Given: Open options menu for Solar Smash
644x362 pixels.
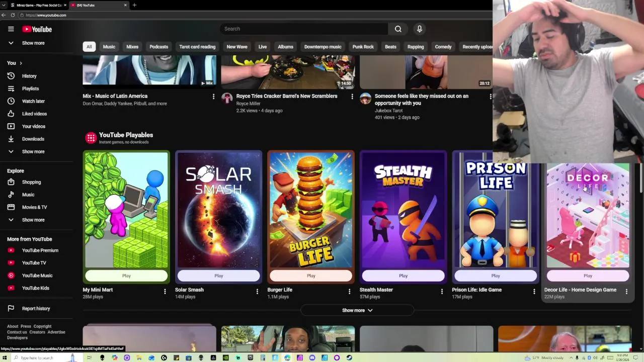Looking at the screenshot, I should pyautogui.click(x=257, y=291).
